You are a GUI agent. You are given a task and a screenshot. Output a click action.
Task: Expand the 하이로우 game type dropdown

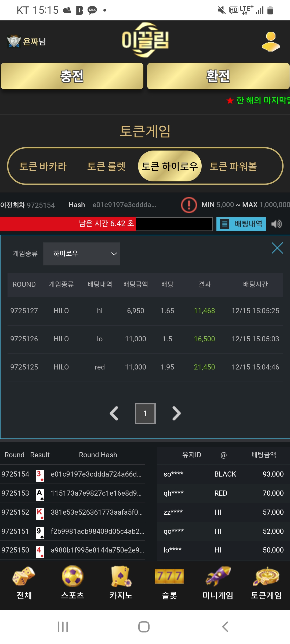pyautogui.click(x=82, y=254)
